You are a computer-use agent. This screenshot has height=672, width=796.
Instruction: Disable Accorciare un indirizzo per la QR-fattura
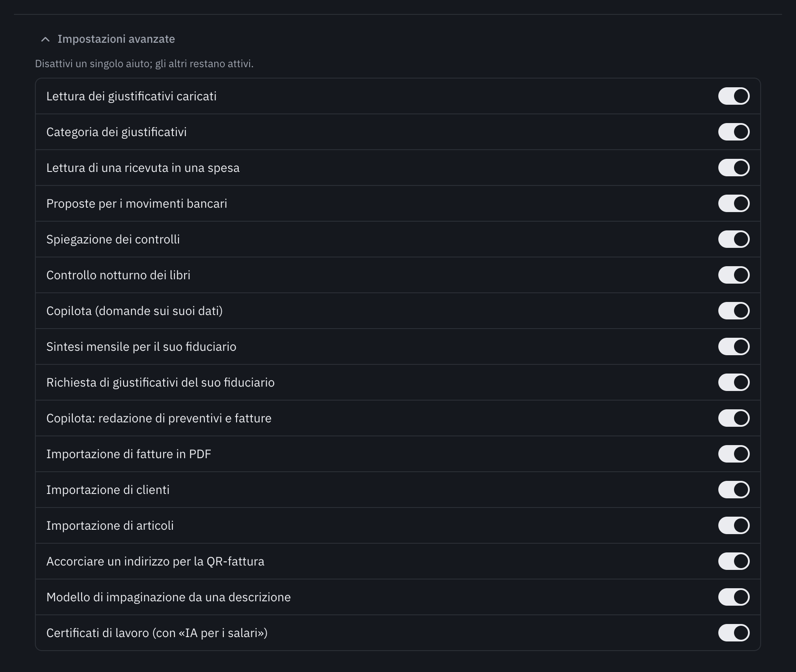click(x=734, y=561)
